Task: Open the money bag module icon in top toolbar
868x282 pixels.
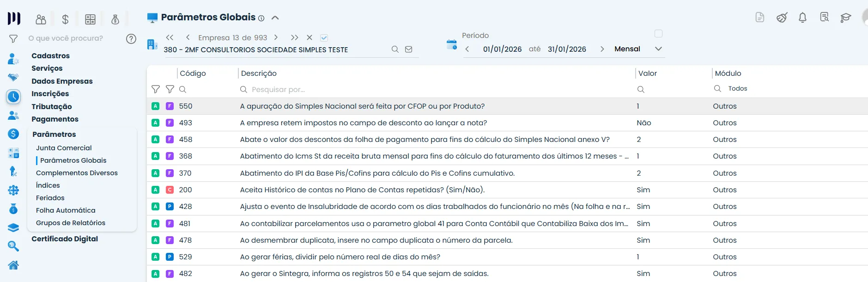Action: coord(115,19)
